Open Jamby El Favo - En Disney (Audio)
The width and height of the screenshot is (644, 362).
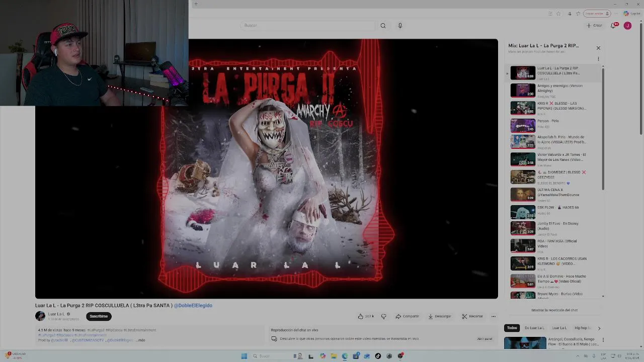point(553,228)
